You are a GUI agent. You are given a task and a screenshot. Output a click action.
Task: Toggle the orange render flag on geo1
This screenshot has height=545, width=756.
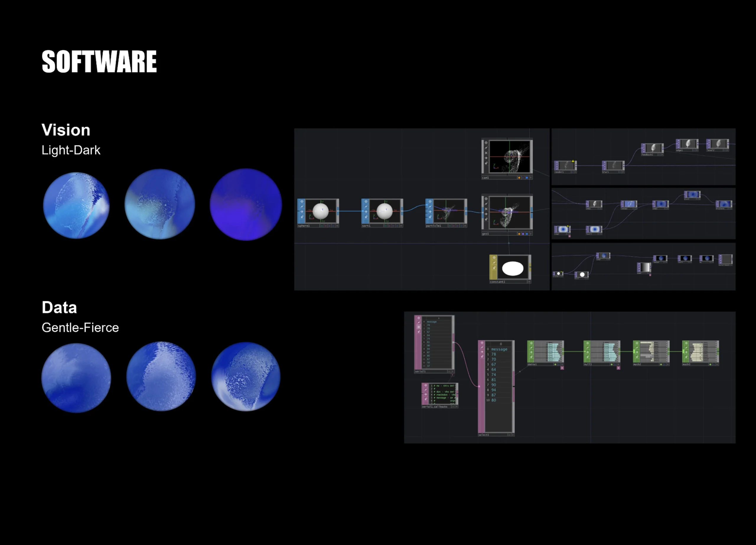point(519,234)
